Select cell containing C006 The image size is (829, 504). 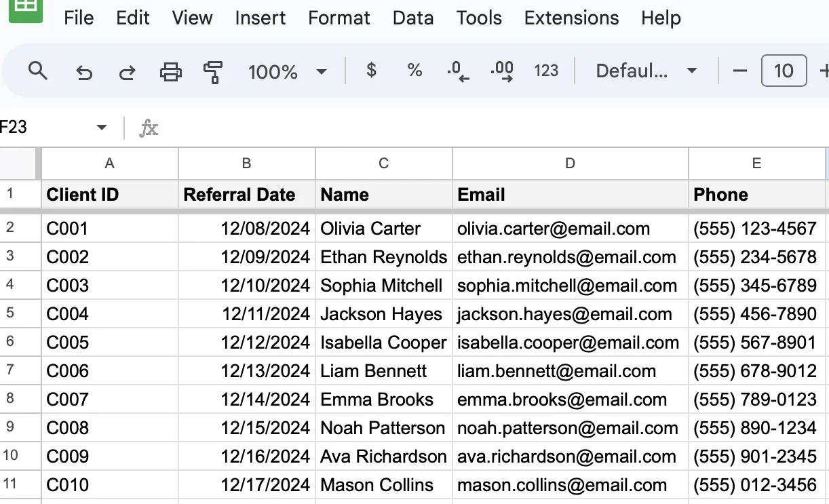point(110,371)
